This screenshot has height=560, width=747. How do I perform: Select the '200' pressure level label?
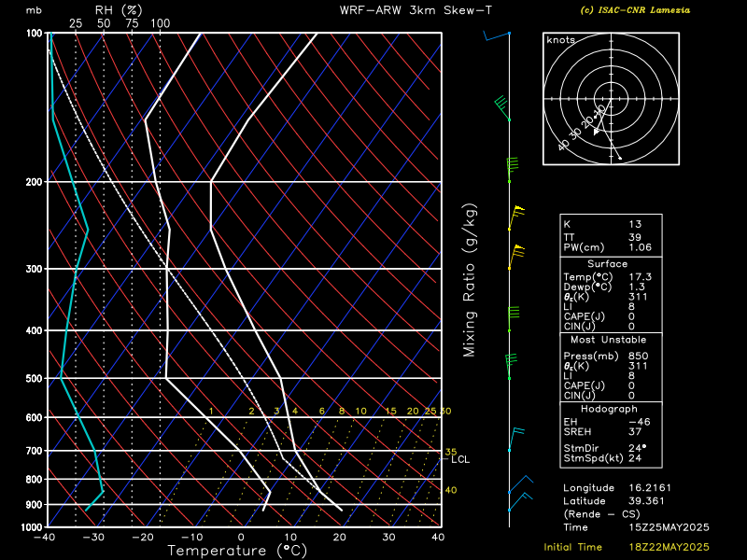click(34, 182)
